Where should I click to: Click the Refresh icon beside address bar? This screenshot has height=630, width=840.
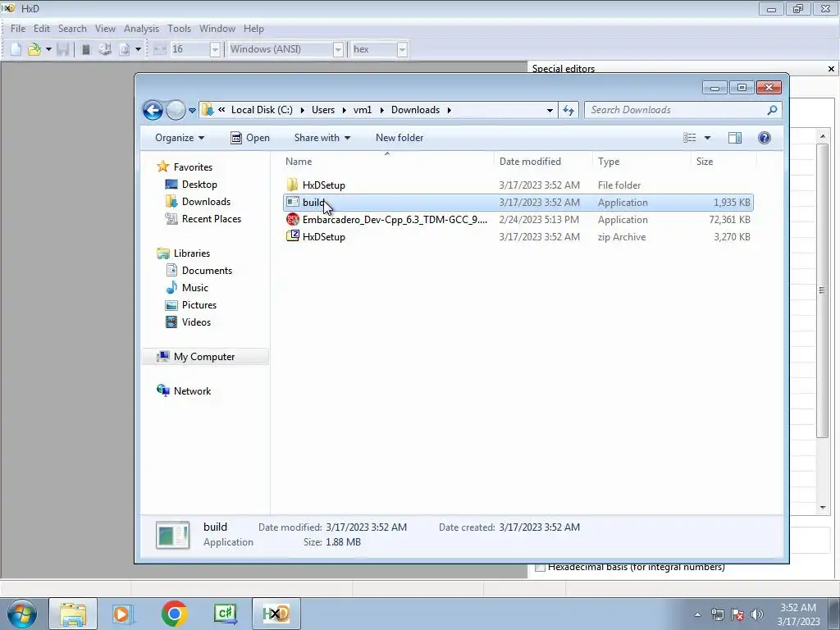[x=568, y=111]
